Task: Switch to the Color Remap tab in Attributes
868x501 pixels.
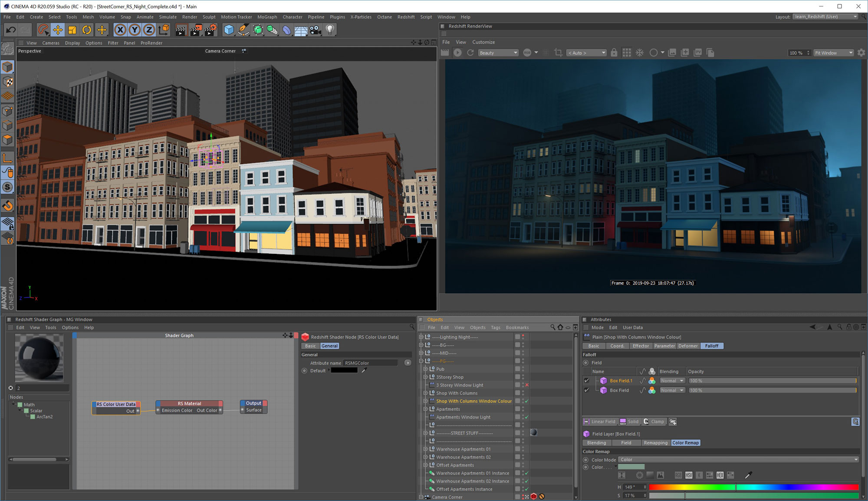Action: point(686,442)
